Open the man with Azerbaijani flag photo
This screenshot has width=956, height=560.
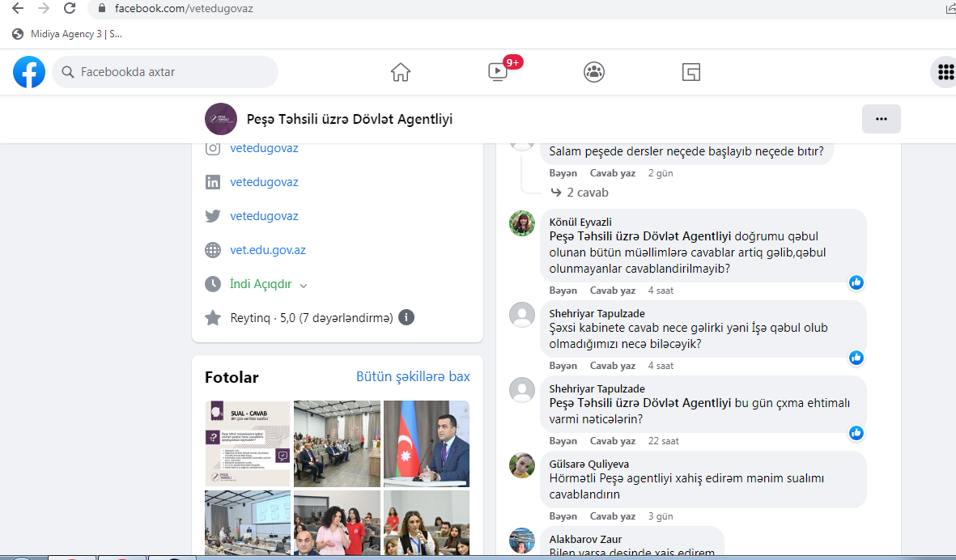(427, 443)
